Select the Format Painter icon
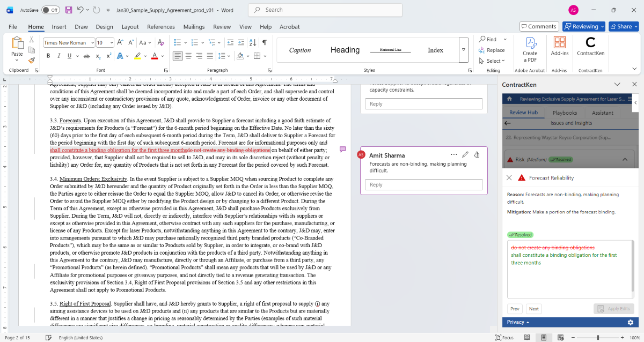 [x=31, y=61]
